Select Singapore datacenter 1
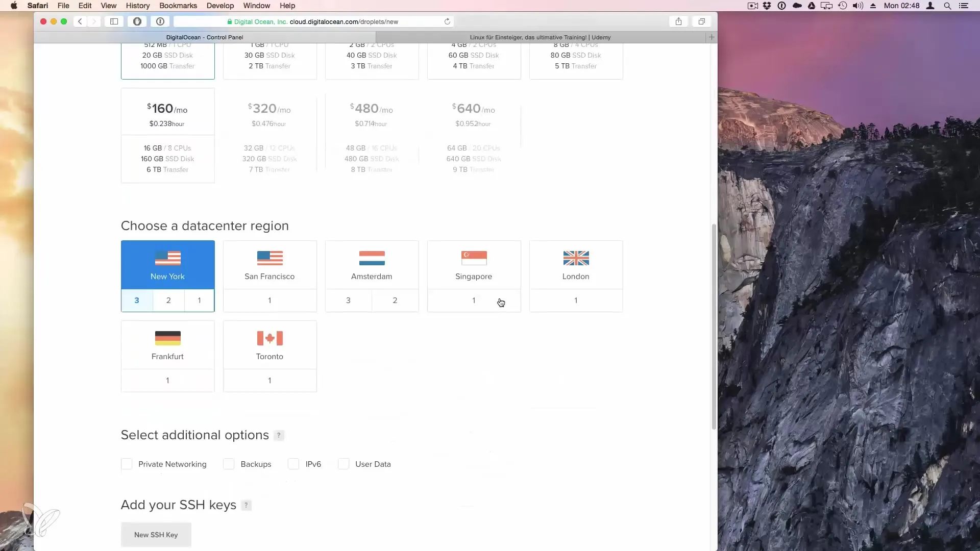This screenshot has width=980, height=551. pos(474,300)
